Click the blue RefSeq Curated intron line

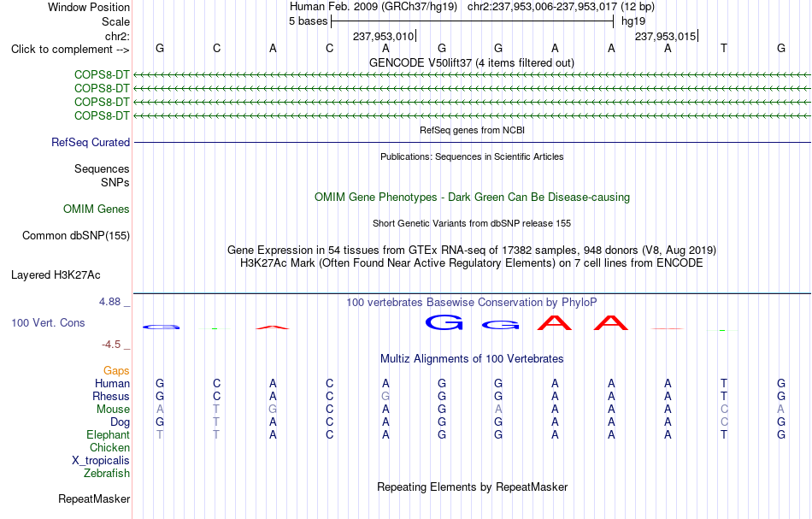click(473, 143)
